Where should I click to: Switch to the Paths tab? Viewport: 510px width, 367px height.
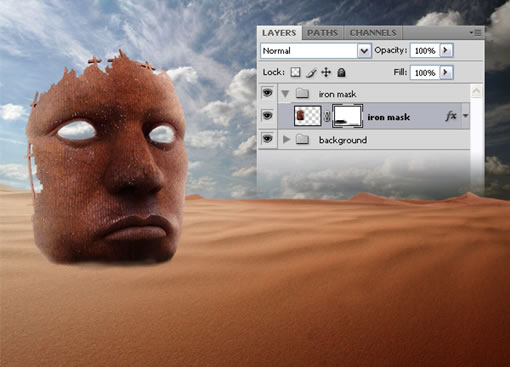(322, 33)
